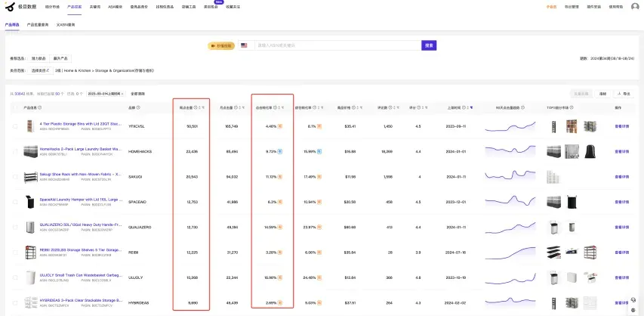Click help icon beside 产品信息 header
The width and height of the screenshot is (644, 316).
(x=39, y=108)
